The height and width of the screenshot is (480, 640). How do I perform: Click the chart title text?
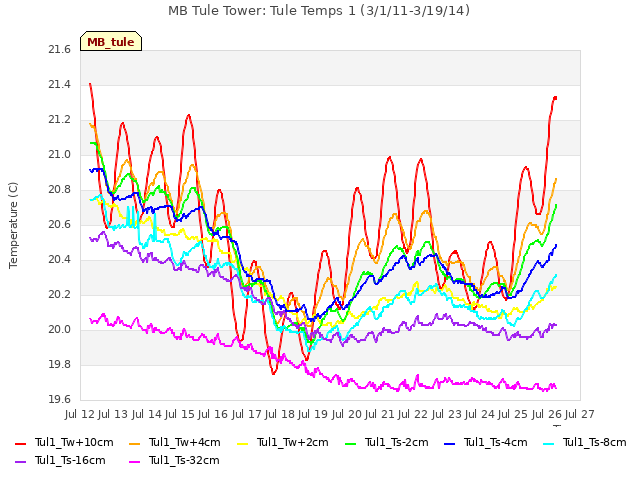click(319, 11)
